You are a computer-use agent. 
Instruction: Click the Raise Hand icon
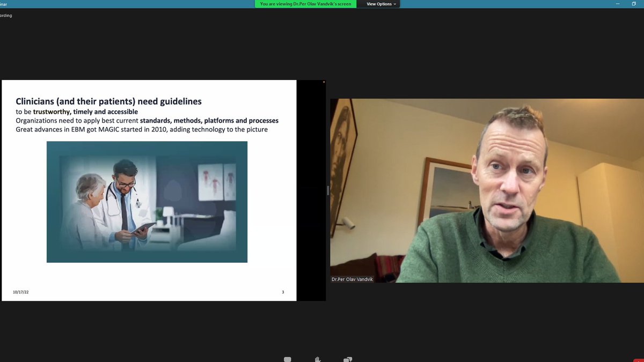318,359
